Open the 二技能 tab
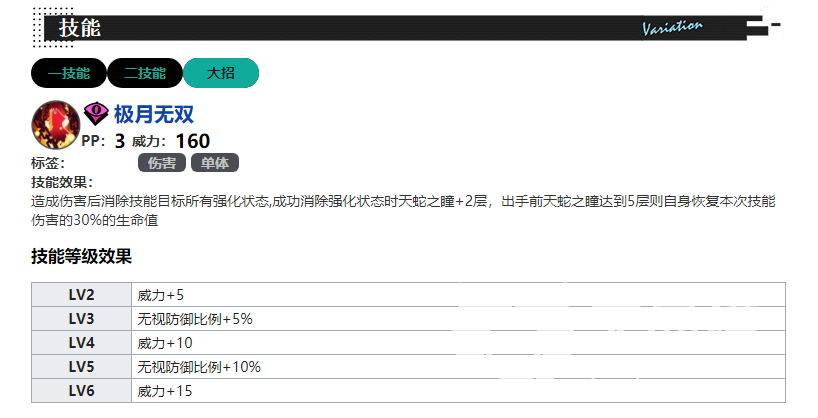Image resolution: width=818 pixels, height=418 pixels. 144,73
